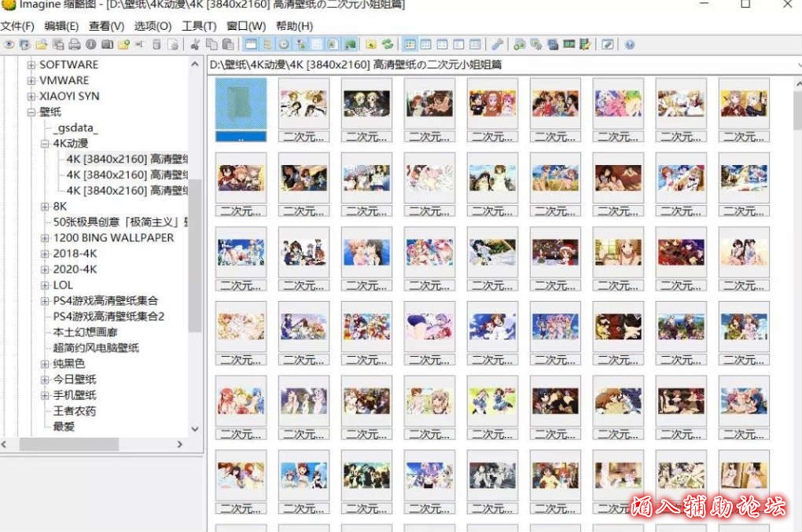Click the stacked blue monitors capture icon

553,45
